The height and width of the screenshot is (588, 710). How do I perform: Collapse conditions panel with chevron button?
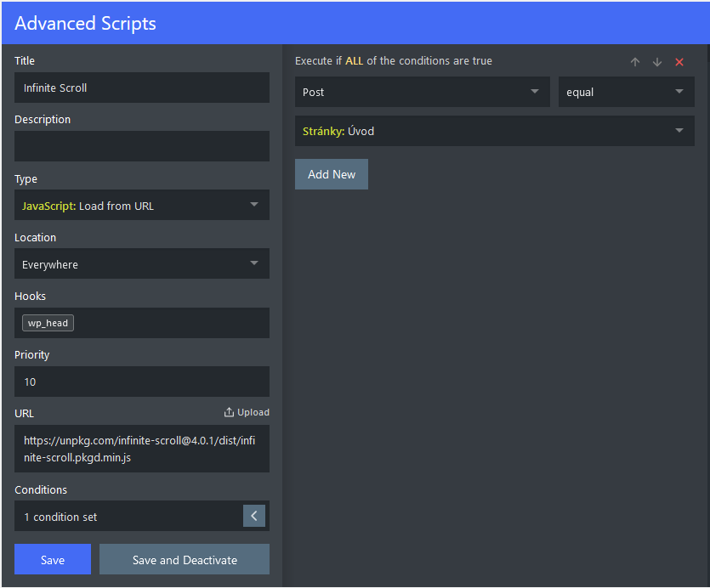point(254,516)
